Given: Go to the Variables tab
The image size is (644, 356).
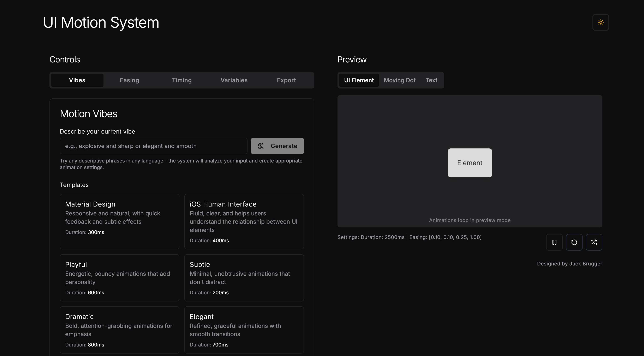Looking at the screenshot, I should [234, 80].
